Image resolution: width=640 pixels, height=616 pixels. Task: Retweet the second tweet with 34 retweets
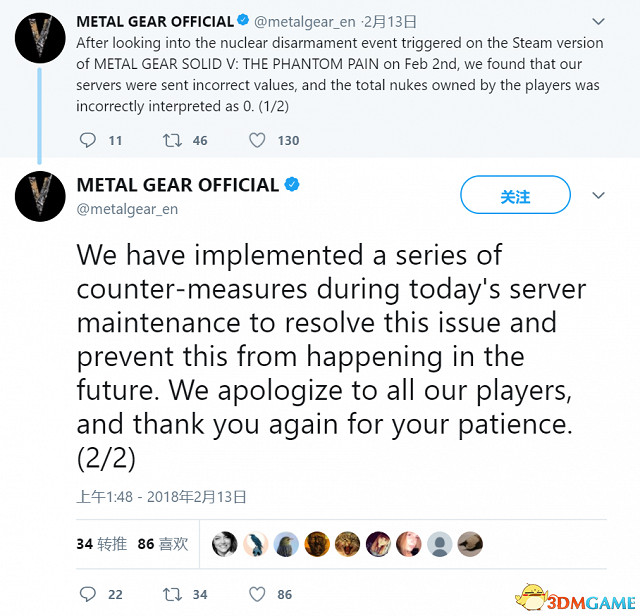173,594
